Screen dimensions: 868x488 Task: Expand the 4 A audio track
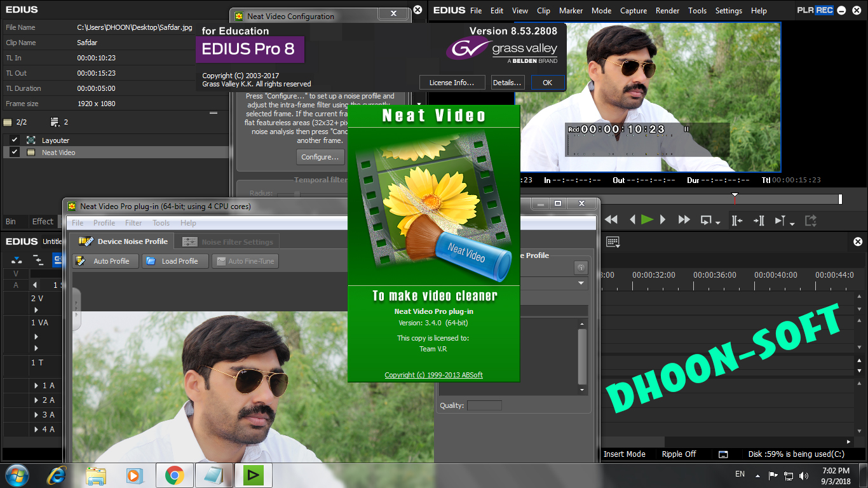pos(36,430)
